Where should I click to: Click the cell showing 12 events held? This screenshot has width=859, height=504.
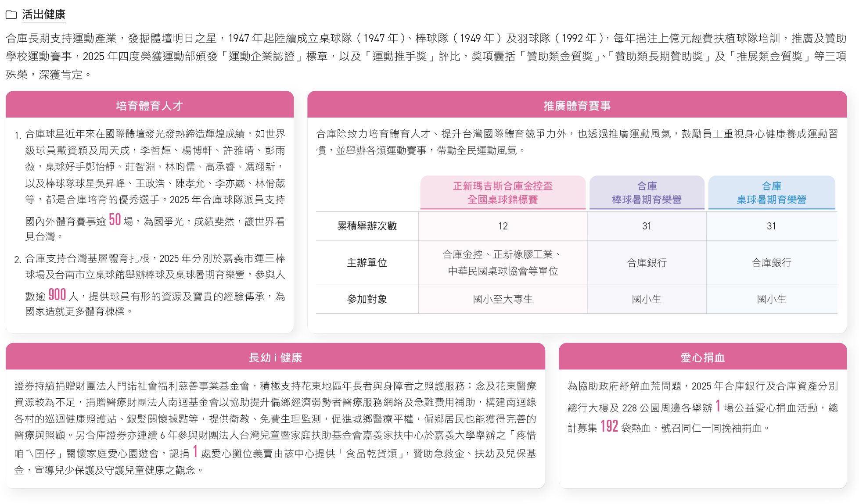503,226
